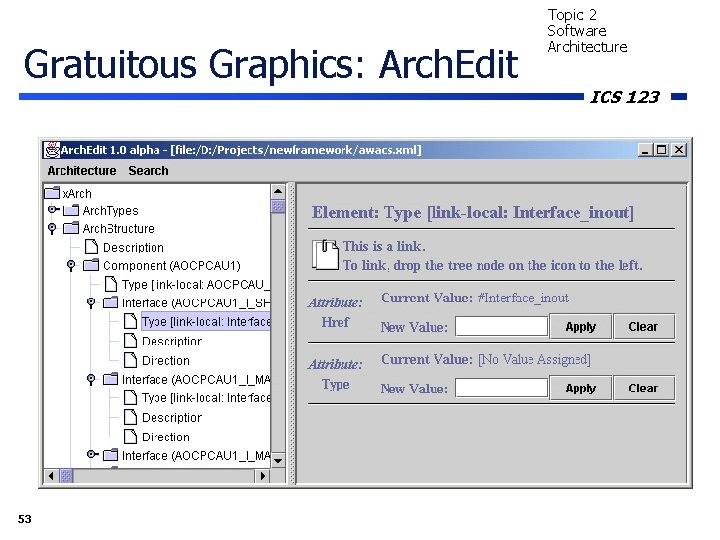Select the highlighted Type [link-local: Interface row
The image size is (720, 540).
[206, 322]
